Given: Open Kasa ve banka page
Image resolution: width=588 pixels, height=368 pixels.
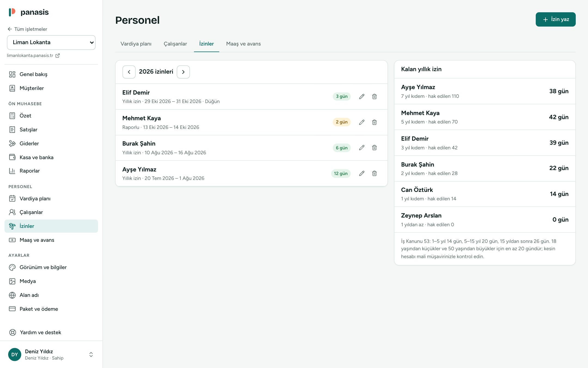Looking at the screenshot, I should (x=51, y=158).
